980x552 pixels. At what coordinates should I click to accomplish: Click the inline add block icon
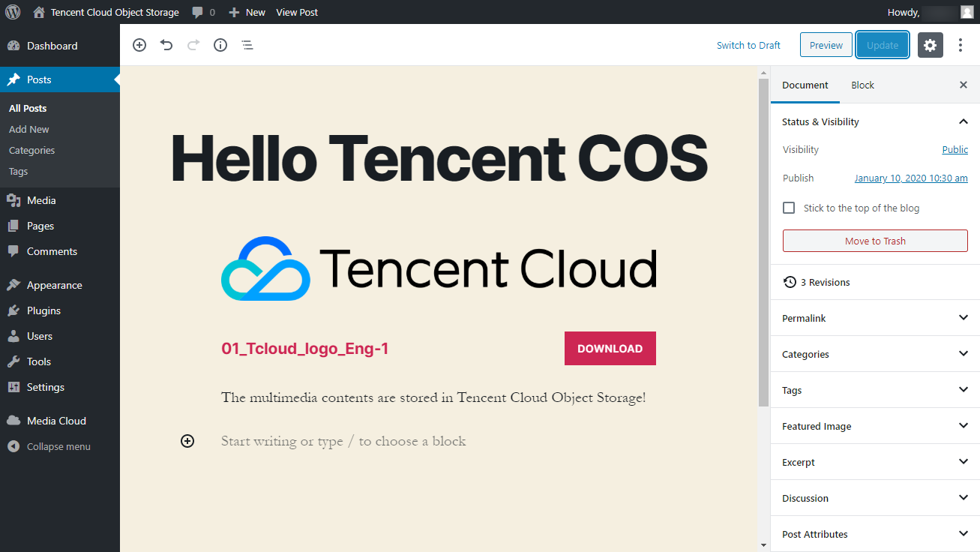tap(187, 441)
